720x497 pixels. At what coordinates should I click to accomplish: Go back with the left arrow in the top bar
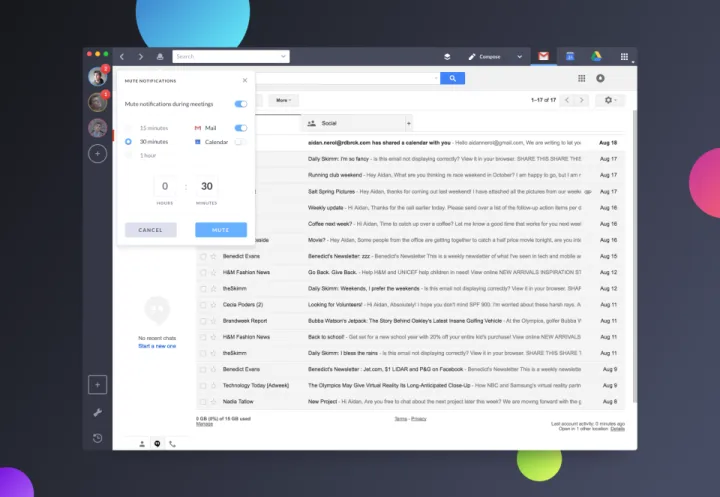pyautogui.click(x=122, y=56)
